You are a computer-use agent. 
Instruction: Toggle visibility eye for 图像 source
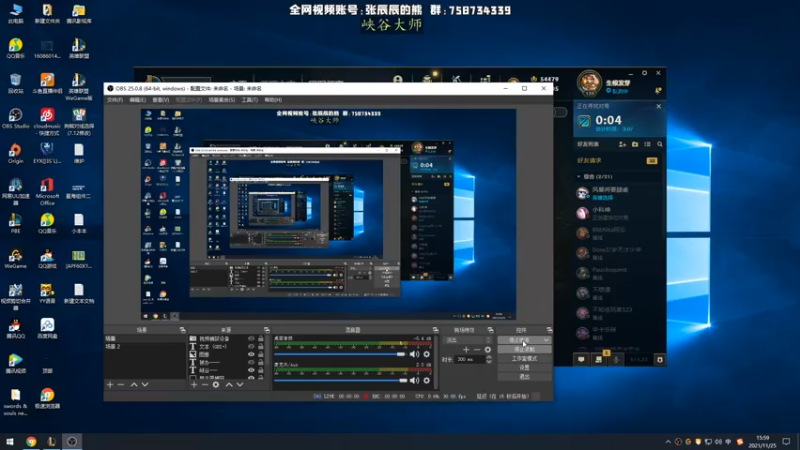pyautogui.click(x=251, y=354)
